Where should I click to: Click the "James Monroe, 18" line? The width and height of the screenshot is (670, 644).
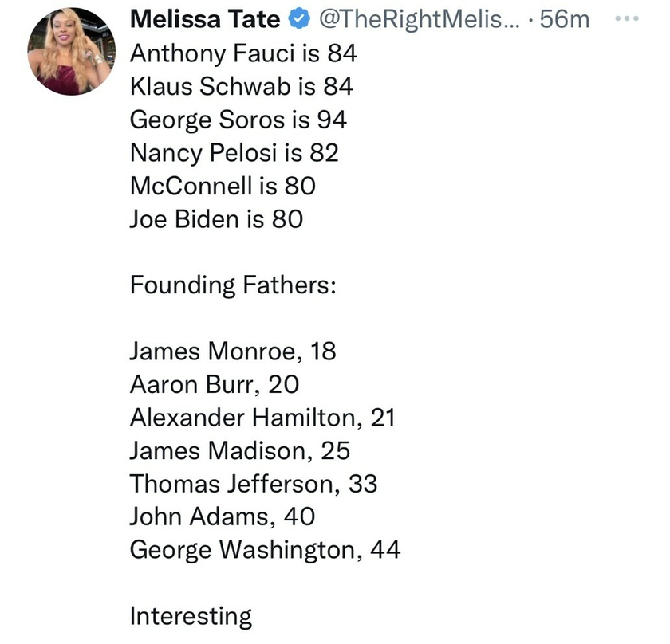232,351
